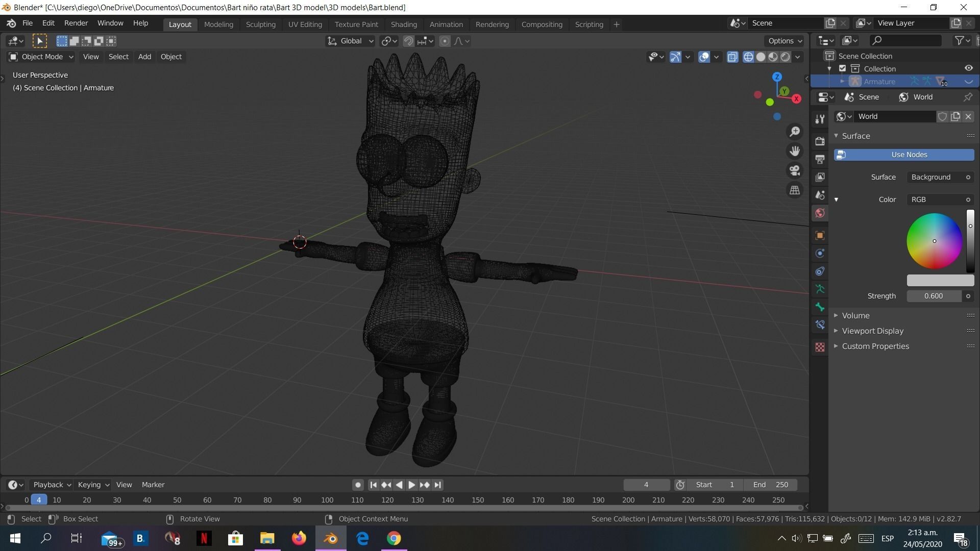The width and height of the screenshot is (980, 551).
Task: Click the Strength 0.600 slider
Action: click(934, 296)
